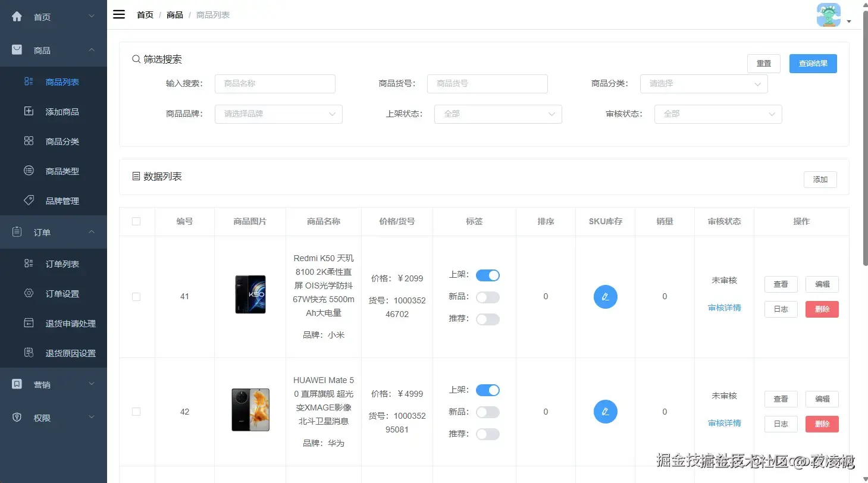Check the row checkbox for product 41
This screenshot has width=868, height=483.
(x=136, y=297)
